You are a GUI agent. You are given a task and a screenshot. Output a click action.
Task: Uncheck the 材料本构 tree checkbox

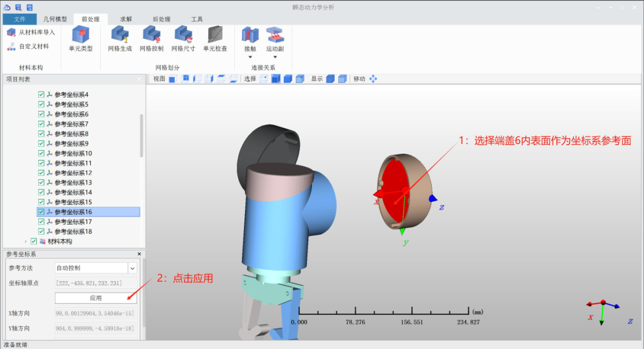33,241
